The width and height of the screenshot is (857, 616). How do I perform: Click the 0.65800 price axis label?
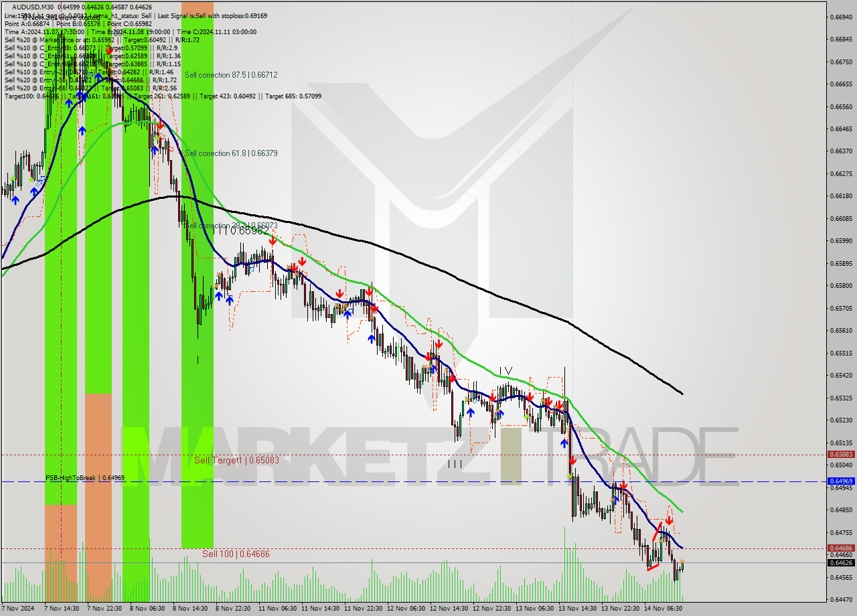841,286
